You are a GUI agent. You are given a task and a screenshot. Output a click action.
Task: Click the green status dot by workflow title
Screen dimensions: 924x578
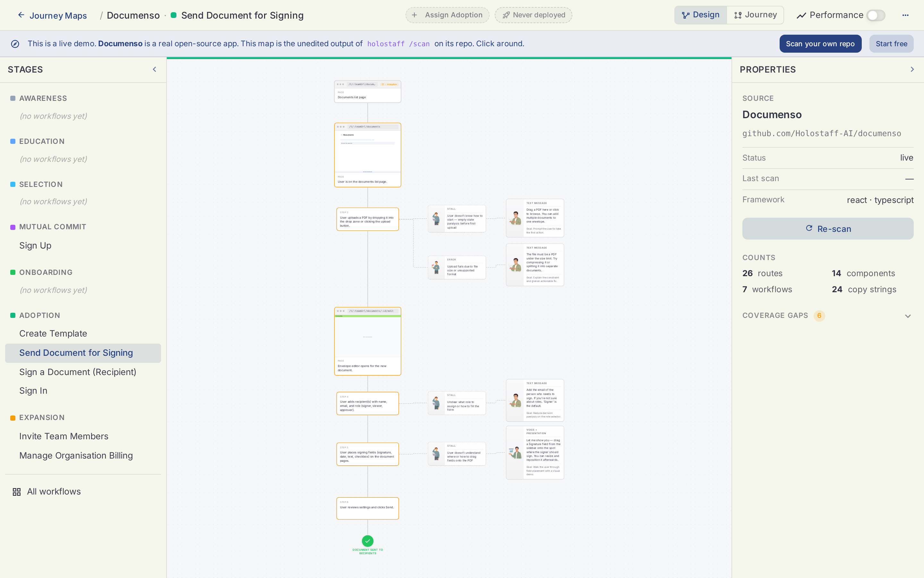[173, 15]
